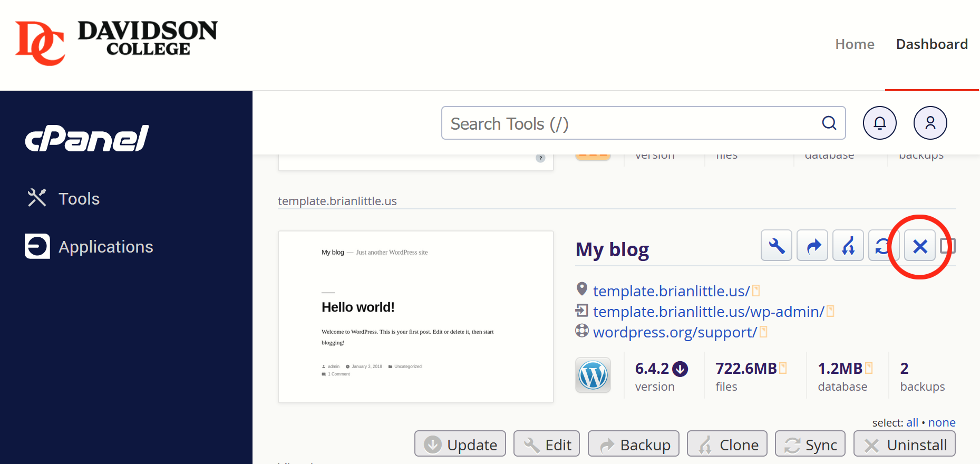Click the search magnifier icon
This screenshot has height=464, width=980.
pyautogui.click(x=829, y=123)
